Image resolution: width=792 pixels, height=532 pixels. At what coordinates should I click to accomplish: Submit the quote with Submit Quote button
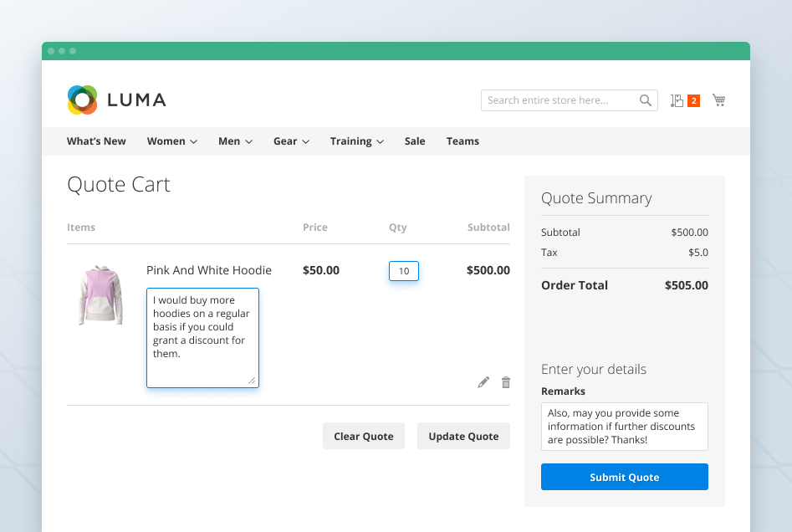(624, 477)
